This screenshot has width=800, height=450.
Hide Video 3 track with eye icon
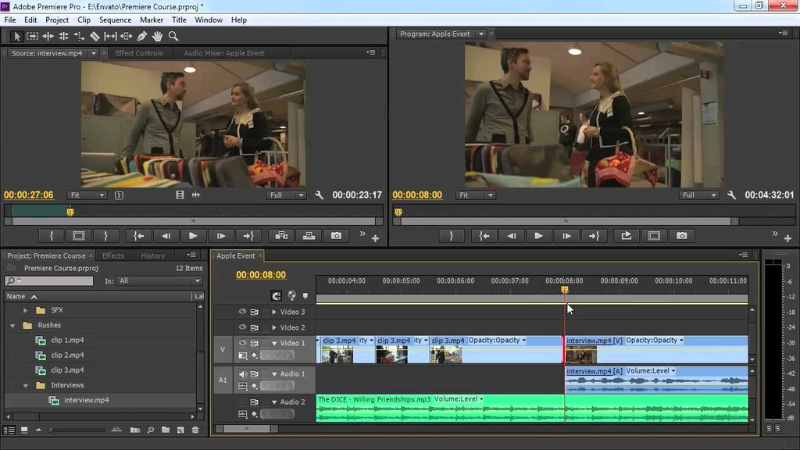242,312
